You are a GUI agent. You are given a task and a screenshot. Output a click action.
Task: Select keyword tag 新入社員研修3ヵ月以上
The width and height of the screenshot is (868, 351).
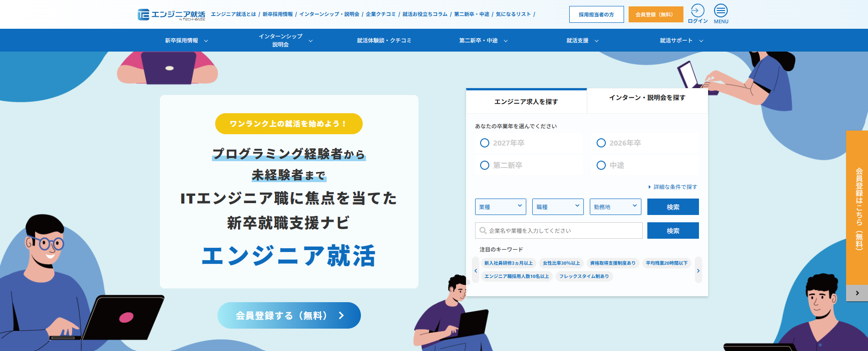pyautogui.click(x=508, y=263)
